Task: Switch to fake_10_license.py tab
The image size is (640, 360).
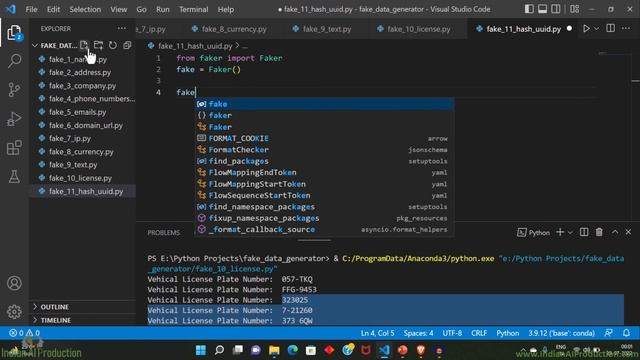Action: tap(414, 29)
